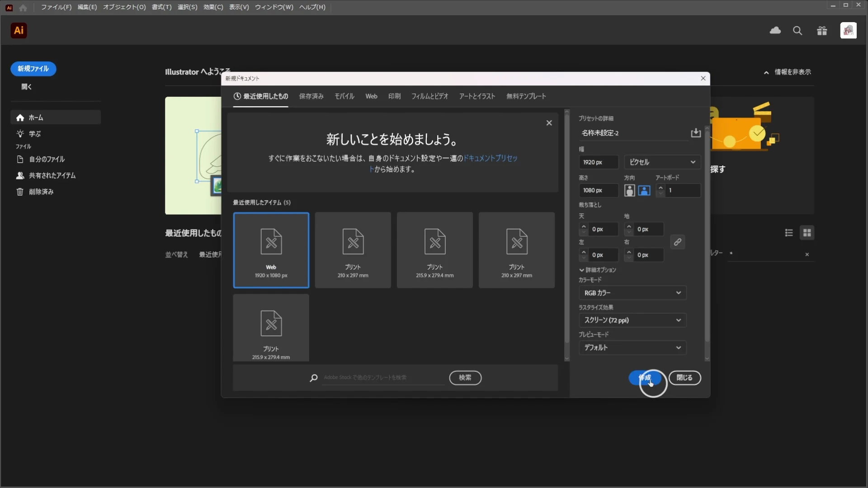Screen dimensions: 868x488
Task: Open 単位 ピクセル dropdown
Action: (x=662, y=162)
